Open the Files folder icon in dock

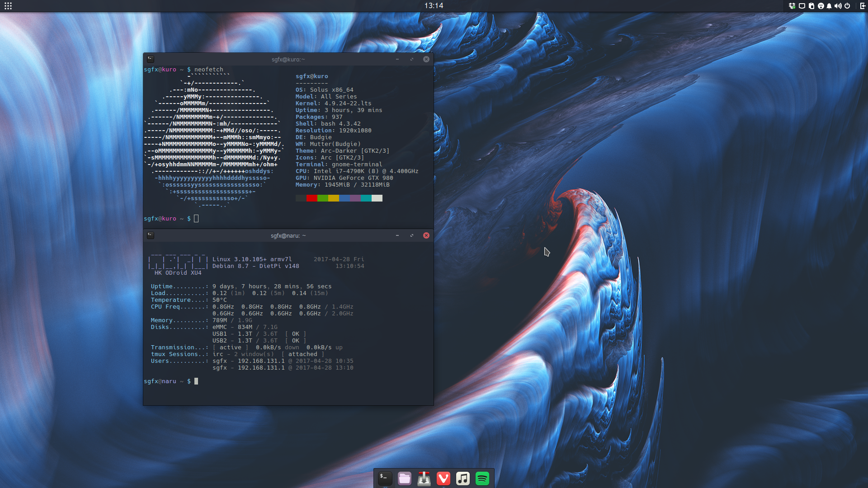(405, 478)
